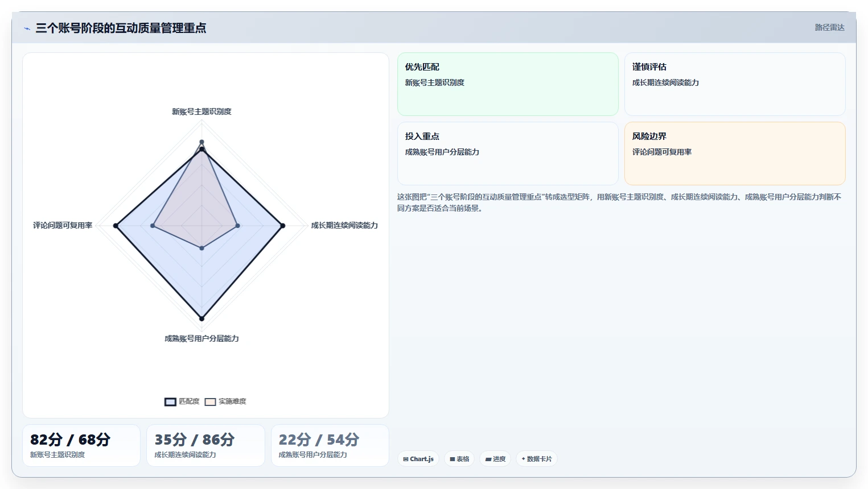Click the 成熟账号用户分层能力 radar axis label
The width and height of the screenshot is (868, 489).
click(201, 338)
